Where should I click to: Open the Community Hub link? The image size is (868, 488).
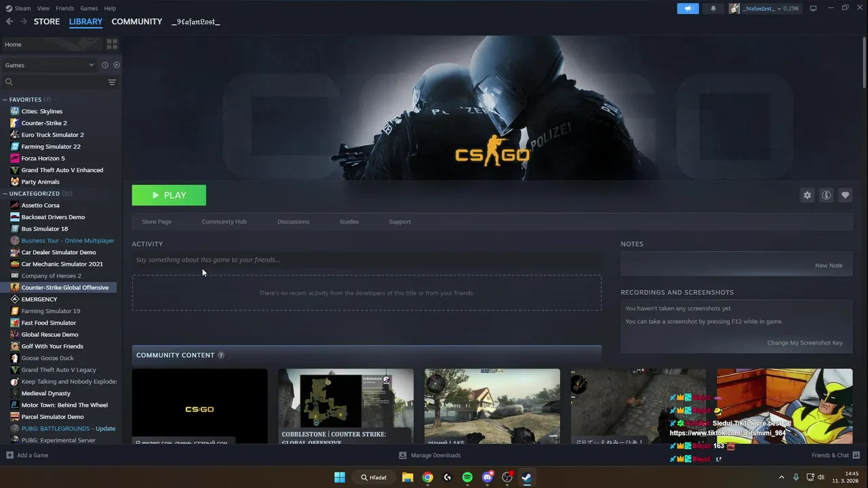point(224,222)
